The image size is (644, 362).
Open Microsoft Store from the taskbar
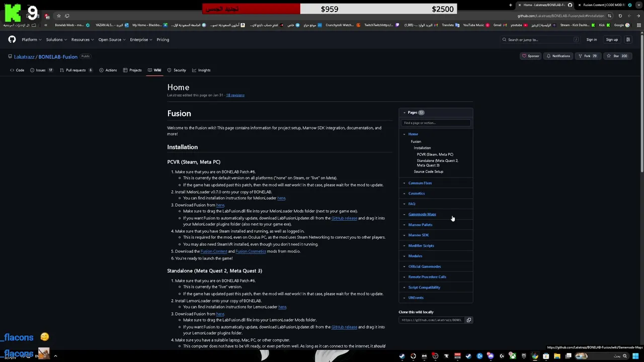click(x=546, y=356)
